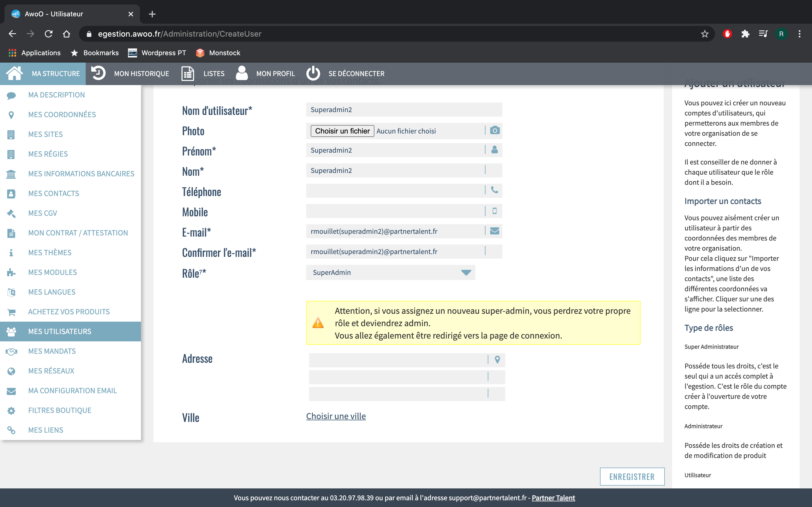Click the mobile device icon in Mobile field
This screenshot has height=507, width=812.
tap(495, 211)
